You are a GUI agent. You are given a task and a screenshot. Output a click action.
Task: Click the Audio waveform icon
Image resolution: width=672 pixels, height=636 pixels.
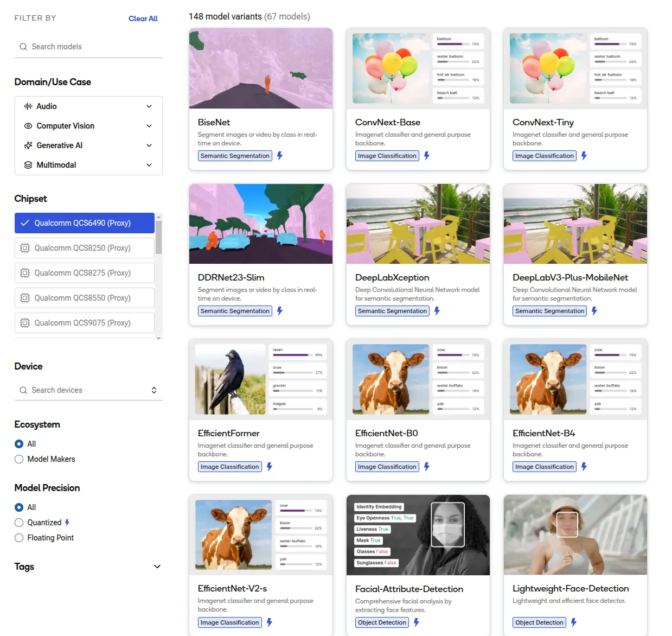28,106
